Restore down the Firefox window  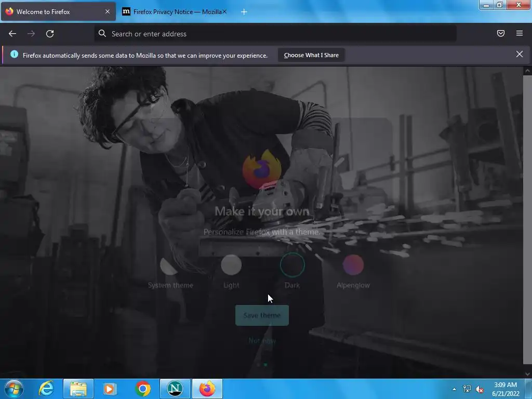tap(499, 5)
